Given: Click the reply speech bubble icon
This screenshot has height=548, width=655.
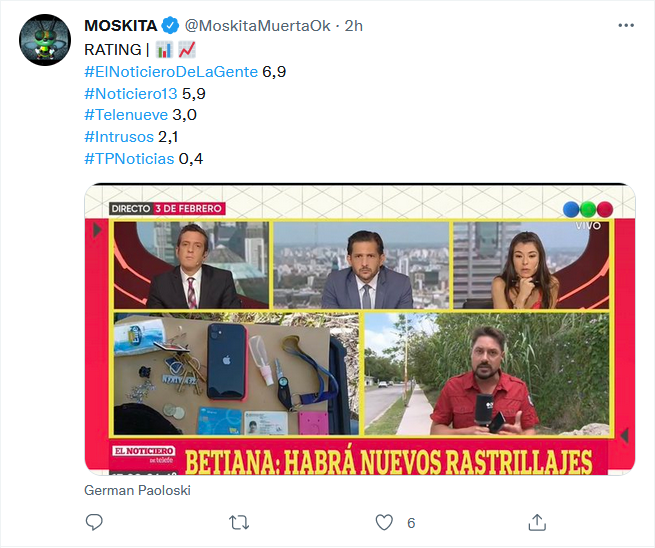Looking at the screenshot, I should click(x=94, y=522).
